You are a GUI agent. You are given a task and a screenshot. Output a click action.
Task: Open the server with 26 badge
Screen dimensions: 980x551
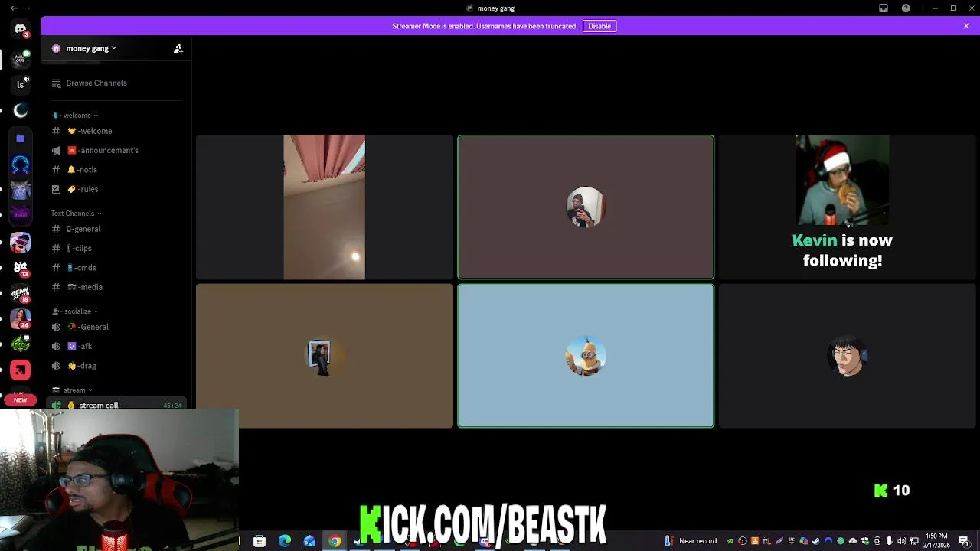pyautogui.click(x=21, y=318)
